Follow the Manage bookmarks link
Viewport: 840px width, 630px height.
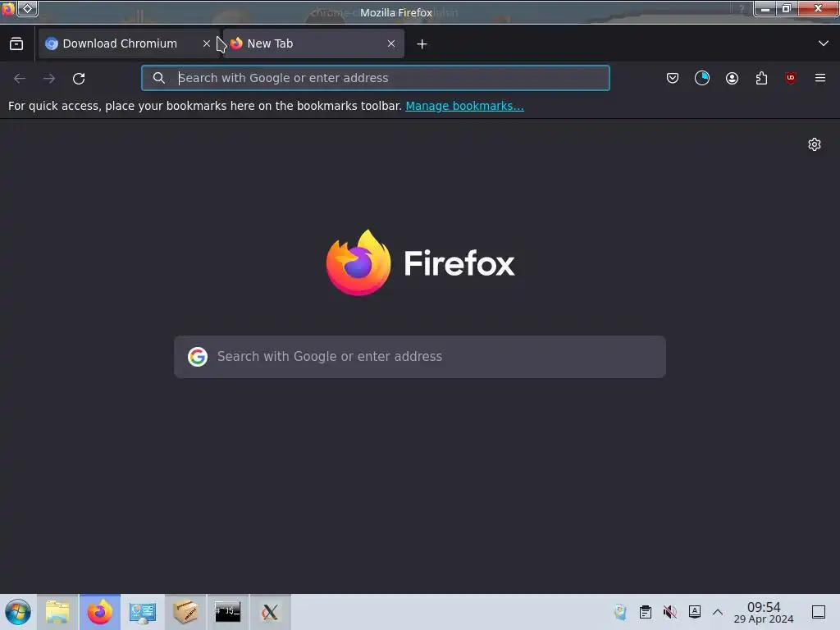[x=464, y=106]
